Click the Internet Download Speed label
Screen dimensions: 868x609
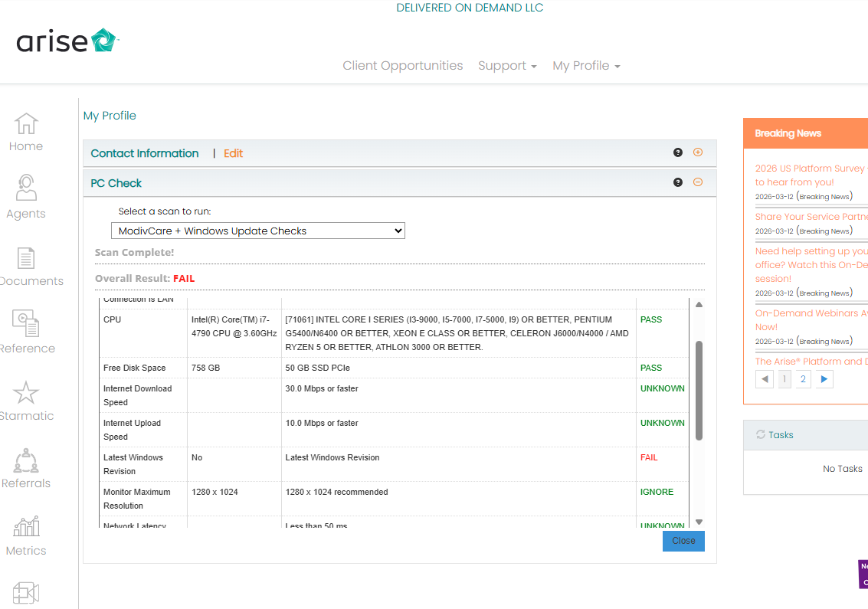click(137, 395)
